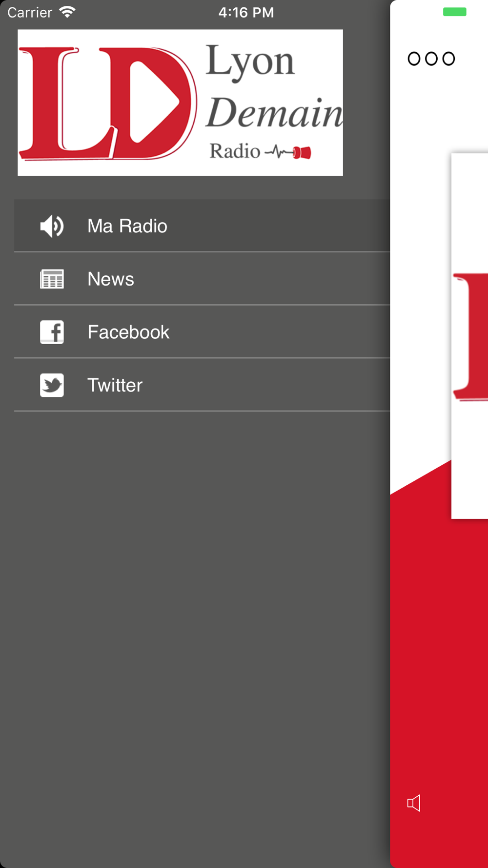488x868 pixels.
Task: Tap the three-circles menu button
Action: (431, 59)
